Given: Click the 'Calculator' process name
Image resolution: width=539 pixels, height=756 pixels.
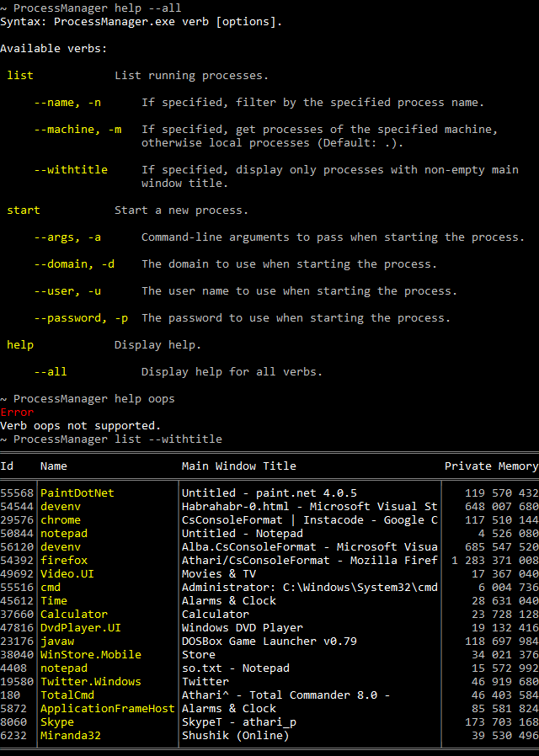Looking at the screenshot, I should point(74,615).
